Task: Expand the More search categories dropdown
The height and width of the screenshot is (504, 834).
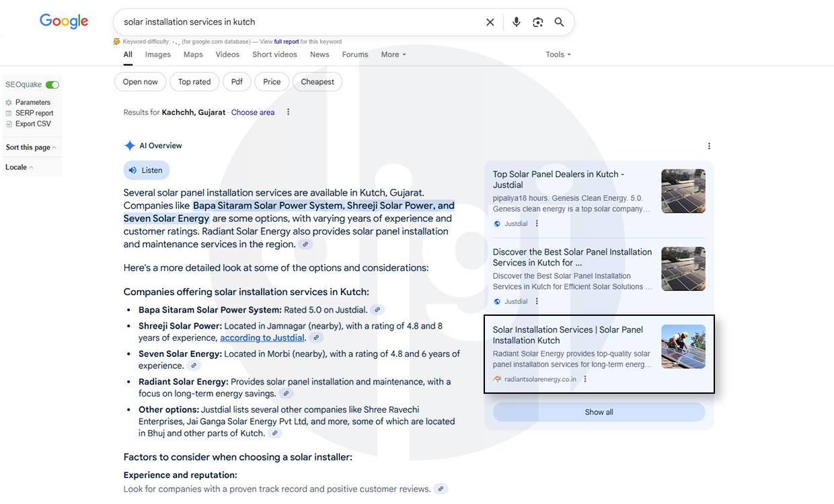Action: [393, 54]
